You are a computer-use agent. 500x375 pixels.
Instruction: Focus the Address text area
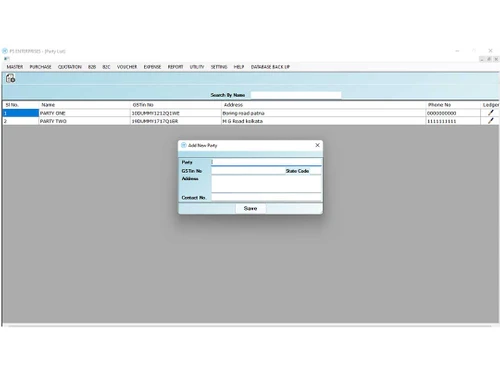pos(266,184)
